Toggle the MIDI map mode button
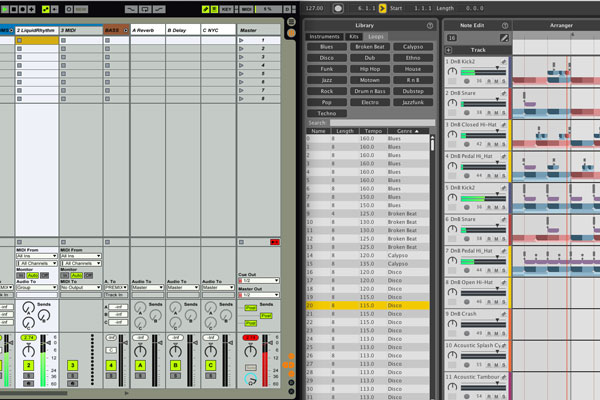This screenshot has width=600, height=400. tap(247, 9)
